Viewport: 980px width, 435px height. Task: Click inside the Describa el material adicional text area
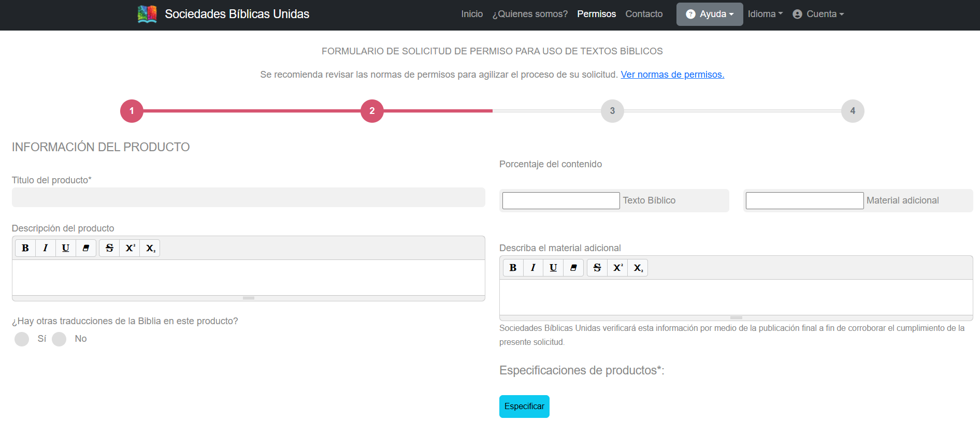click(x=736, y=297)
